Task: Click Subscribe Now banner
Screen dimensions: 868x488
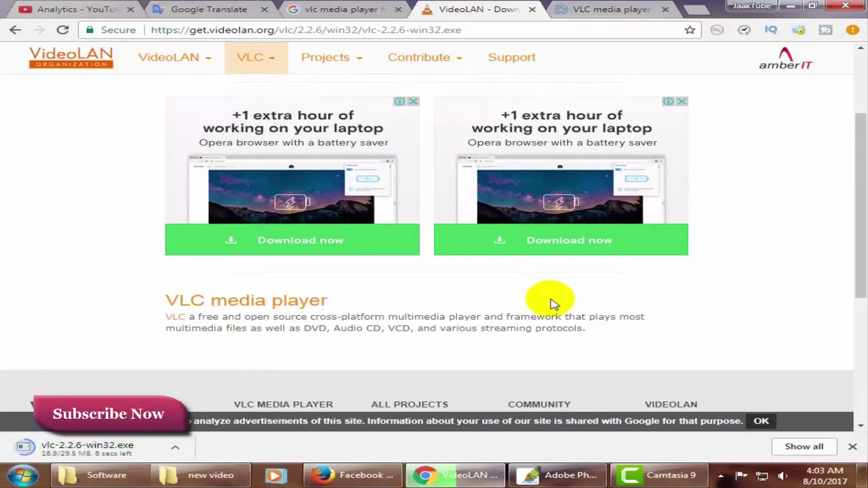Action: pyautogui.click(x=108, y=413)
